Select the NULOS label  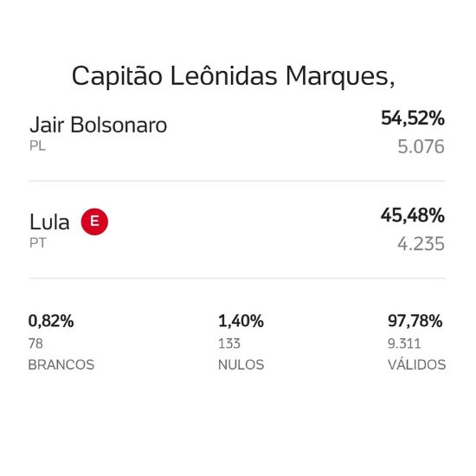click(x=241, y=364)
